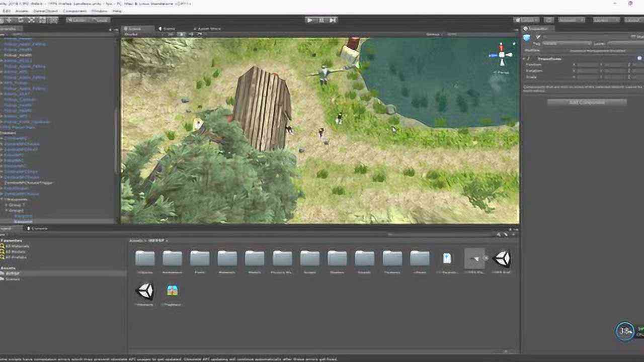
Task: Open the GameObject menu
Action: tap(46, 11)
